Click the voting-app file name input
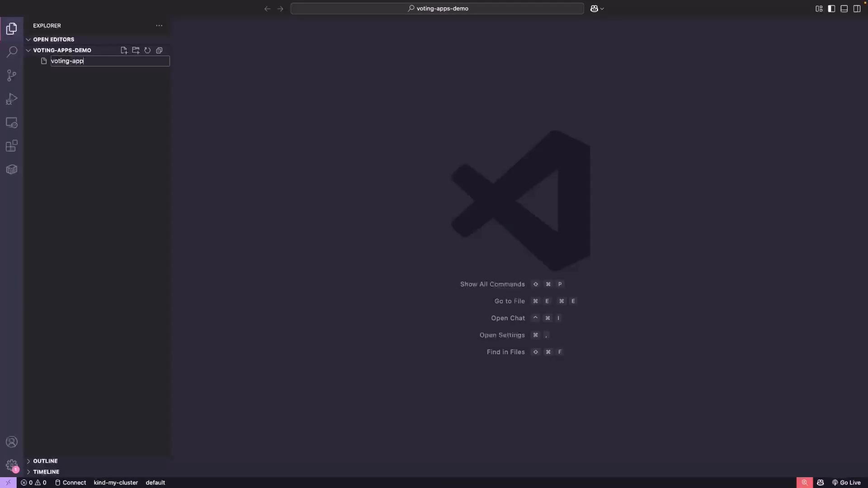The height and width of the screenshot is (488, 868). [110, 61]
